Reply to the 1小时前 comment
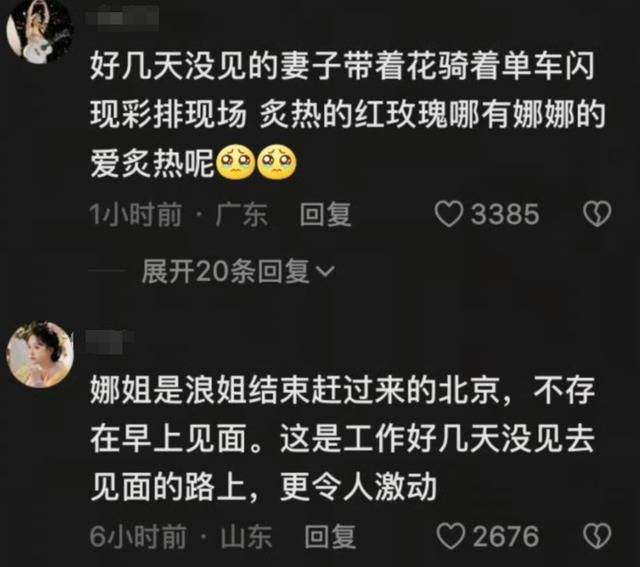The width and height of the screenshot is (640, 567). point(325,214)
